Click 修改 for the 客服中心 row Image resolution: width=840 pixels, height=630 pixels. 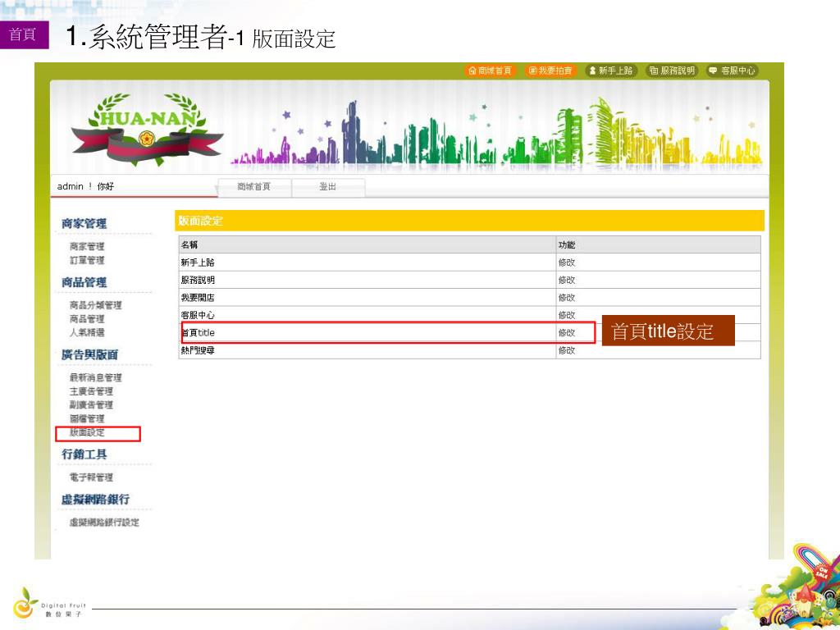point(567,315)
